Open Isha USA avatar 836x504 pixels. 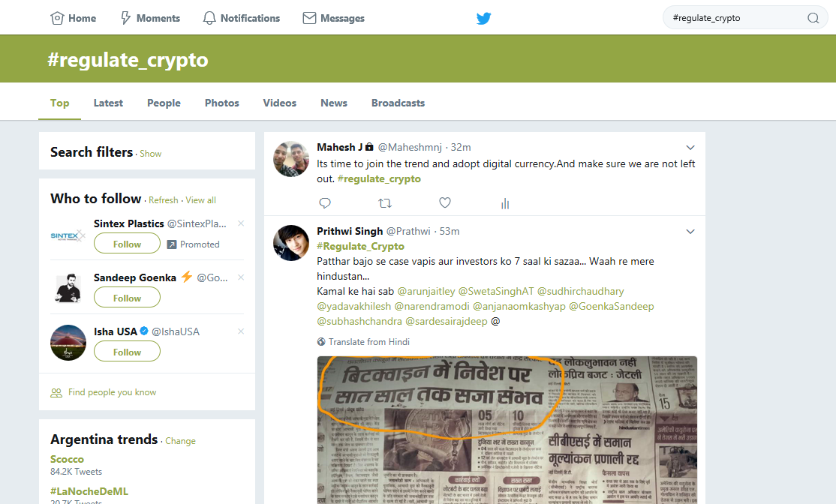click(68, 343)
